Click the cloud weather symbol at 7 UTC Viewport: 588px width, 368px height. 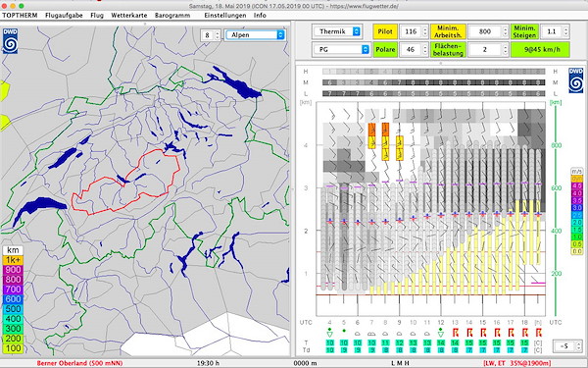(371, 334)
